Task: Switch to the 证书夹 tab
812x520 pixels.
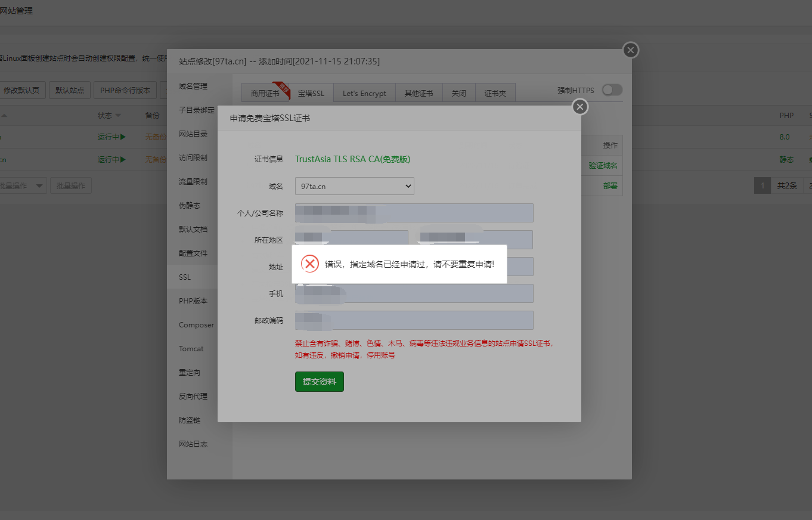Action: 495,94
